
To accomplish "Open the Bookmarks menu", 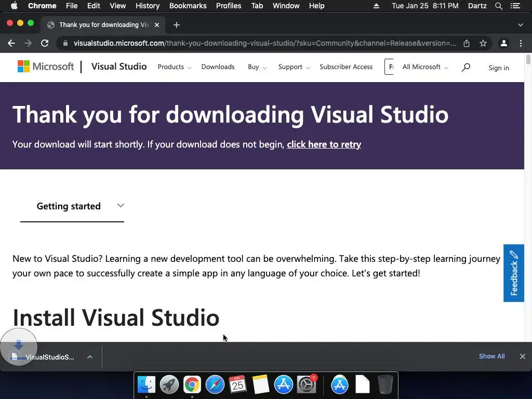I will [188, 6].
